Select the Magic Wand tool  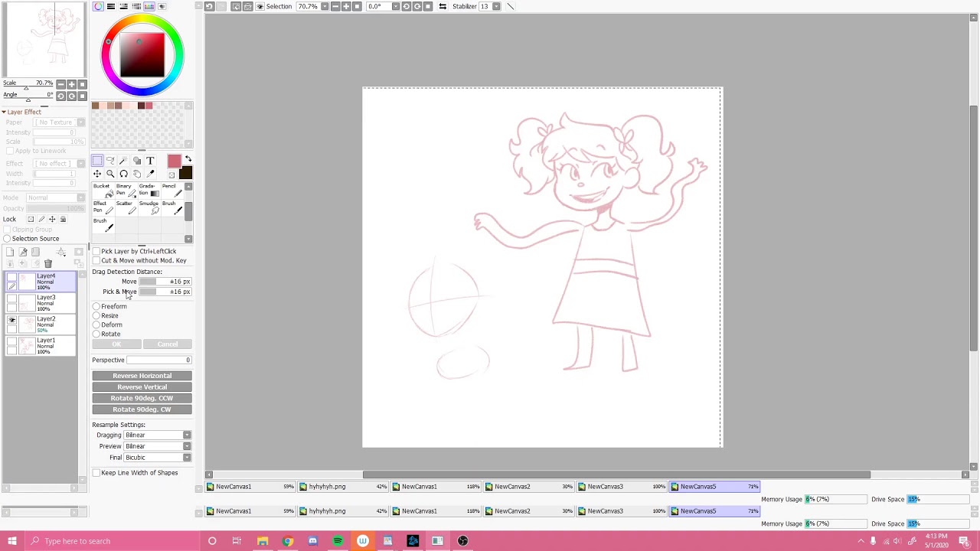[x=123, y=161]
